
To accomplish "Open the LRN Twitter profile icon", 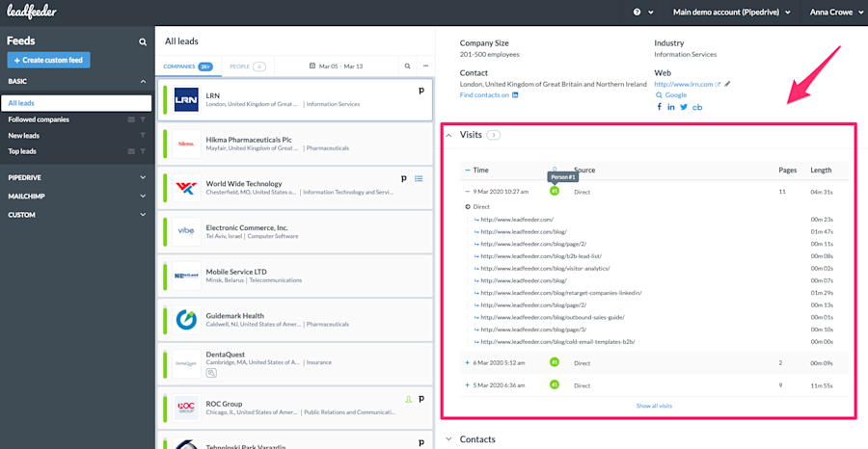I will [x=684, y=107].
